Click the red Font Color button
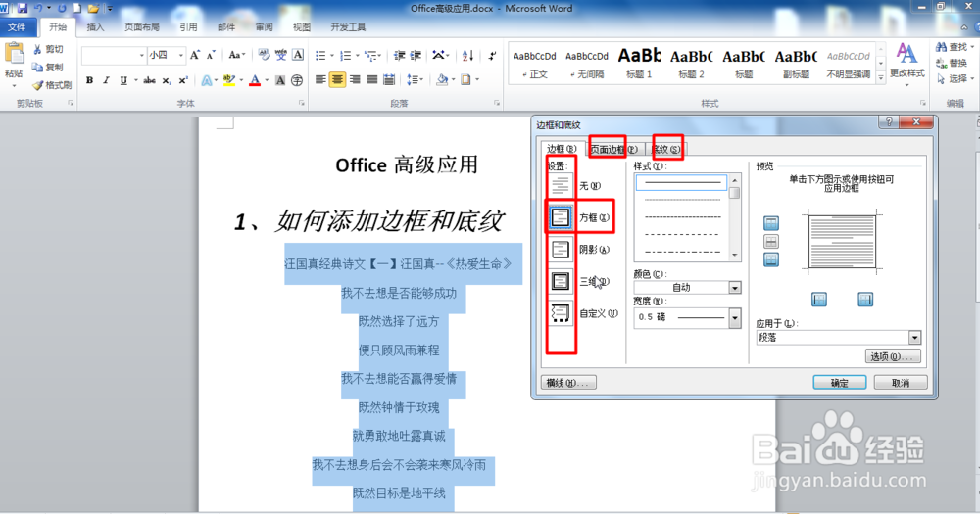Screen dimensions: 980x514 [x=255, y=80]
